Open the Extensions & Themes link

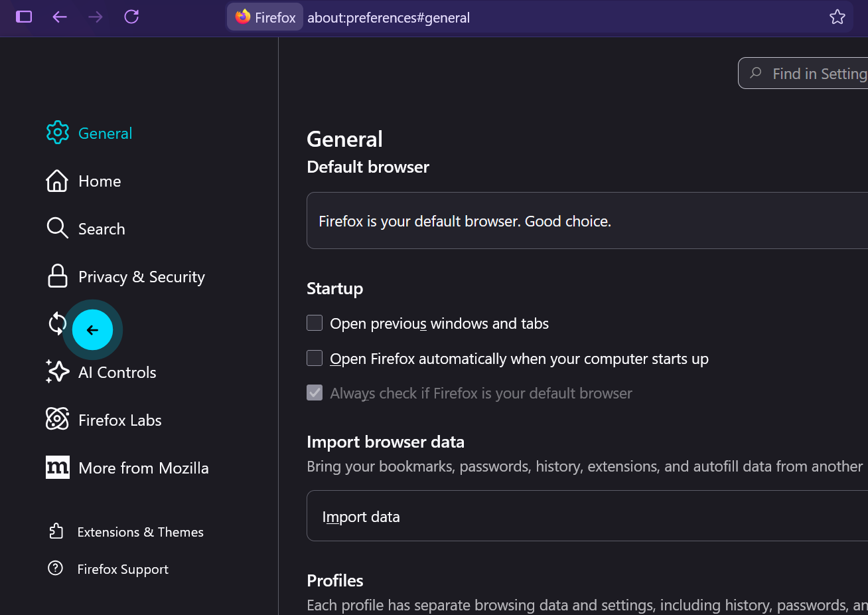point(140,532)
